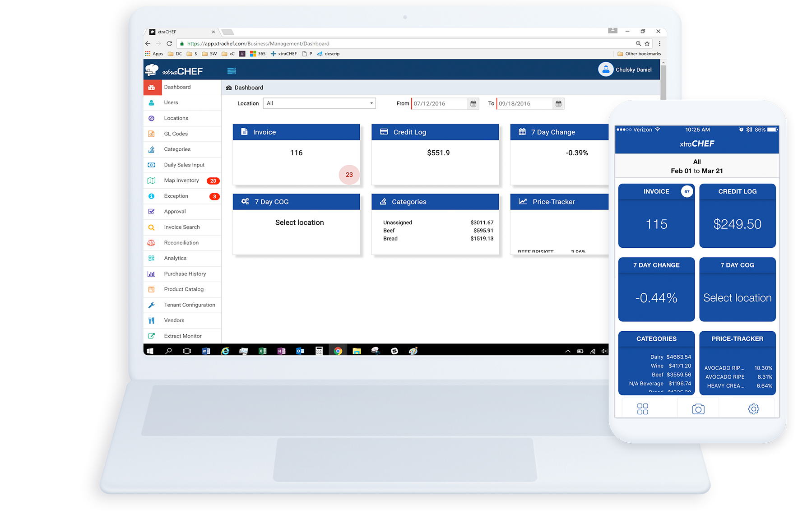This screenshot has height=519, width=812.
Task: Tap the CATEGORIES tile on phone
Action: click(x=656, y=363)
